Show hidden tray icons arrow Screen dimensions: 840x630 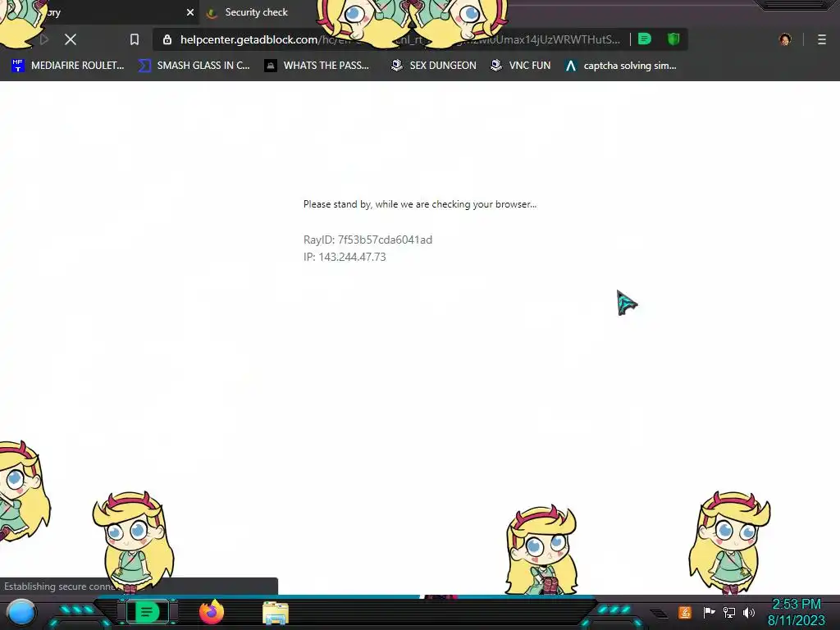pos(659,613)
